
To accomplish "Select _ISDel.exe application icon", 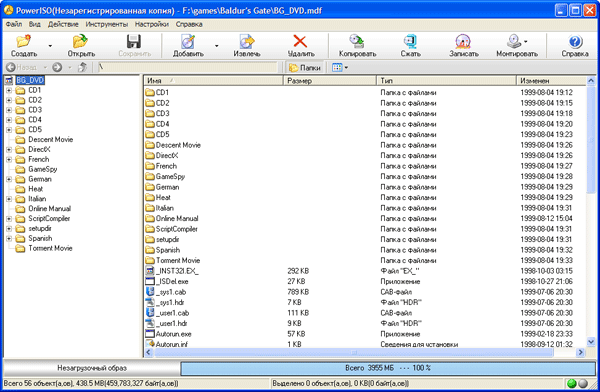I will point(150,281).
